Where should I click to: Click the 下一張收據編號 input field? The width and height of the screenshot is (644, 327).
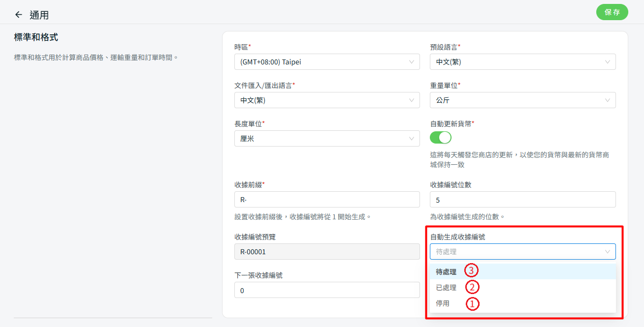pyautogui.click(x=326, y=290)
